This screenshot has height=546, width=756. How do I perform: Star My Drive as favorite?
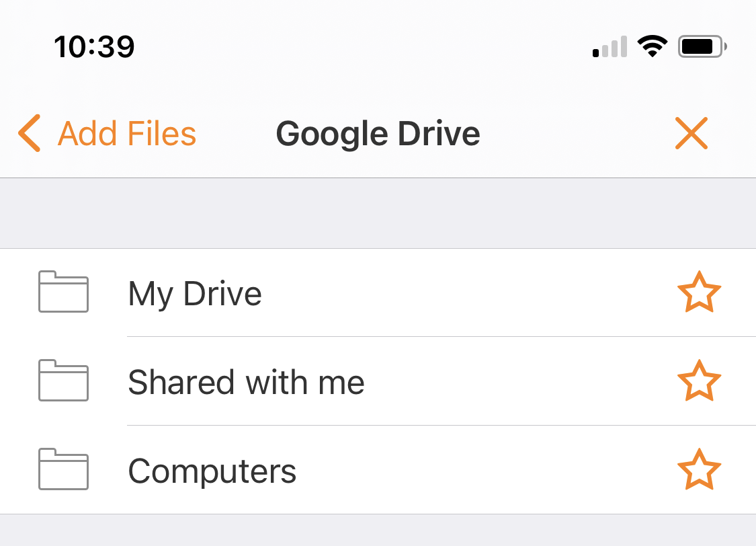click(699, 292)
